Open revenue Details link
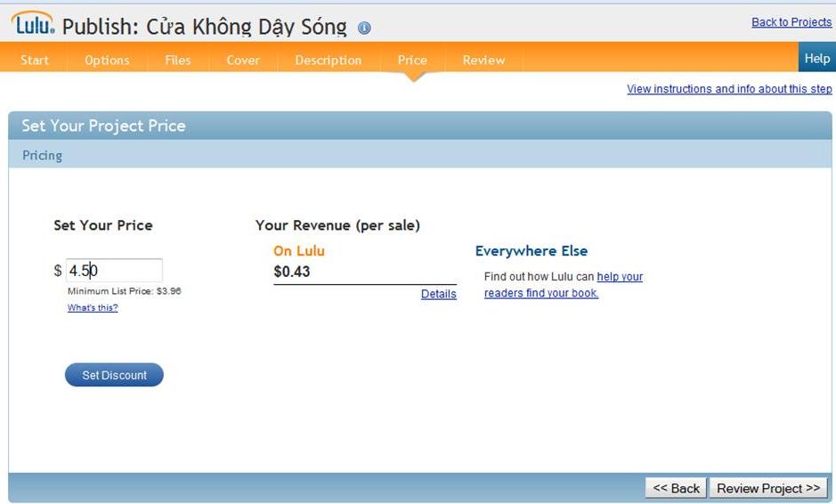This screenshot has height=504, width=836. pos(438,294)
